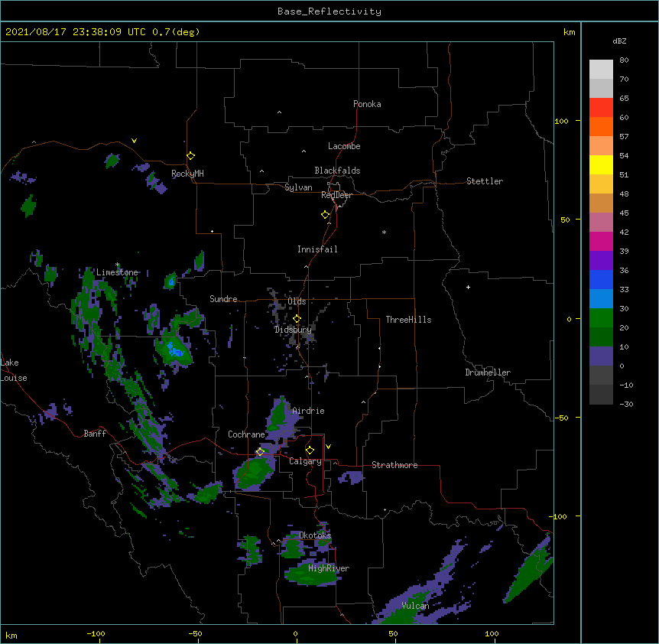Click the Base_Reflectivity title text
This screenshot has width=659, height=644.
[329, 11]
